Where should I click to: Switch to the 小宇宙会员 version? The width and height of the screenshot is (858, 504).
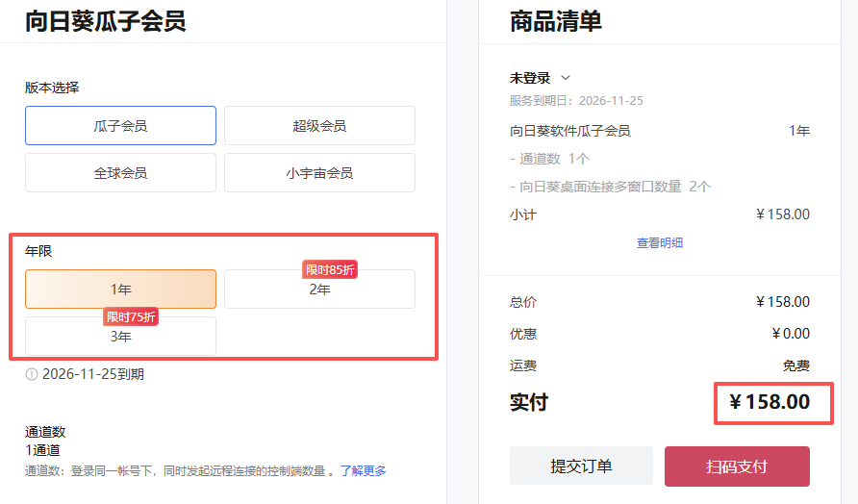[x=319, y=173]
